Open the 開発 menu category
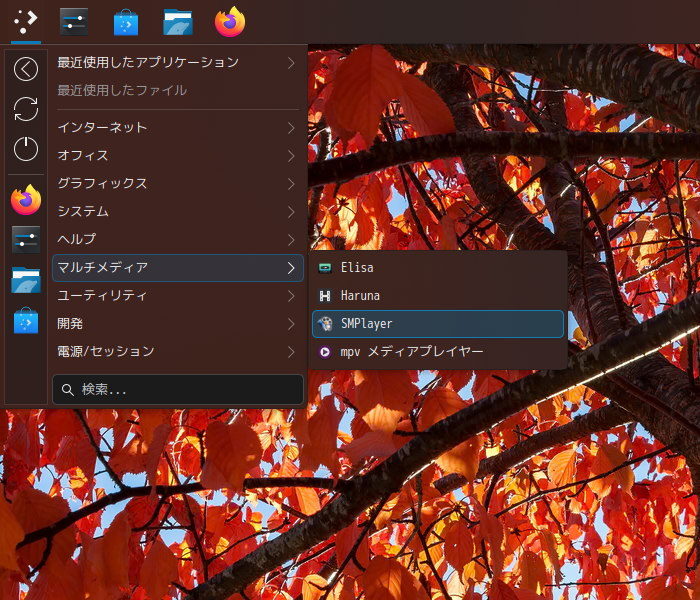This screenshot has height=600, width=700. tap(178, 324)
